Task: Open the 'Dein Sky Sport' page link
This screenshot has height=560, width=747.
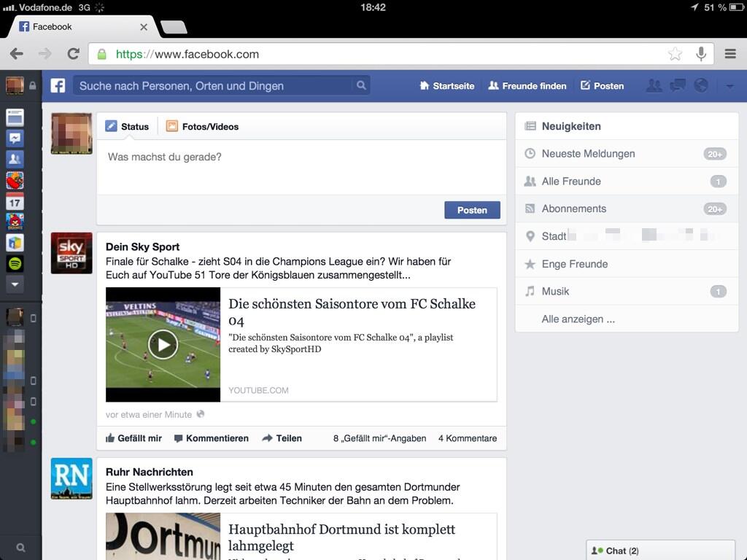Action: pyautogui.click(x=142, y=246)
